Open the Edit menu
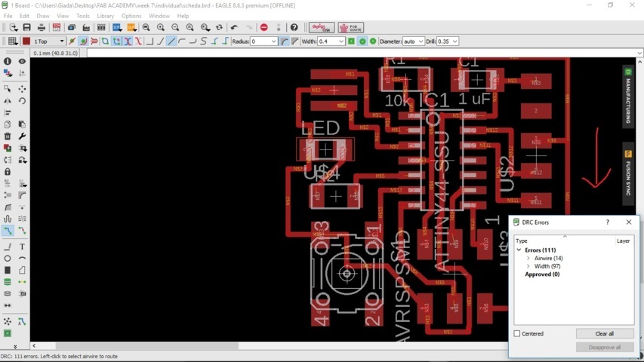The image size is (644, 362). (24, 16)
